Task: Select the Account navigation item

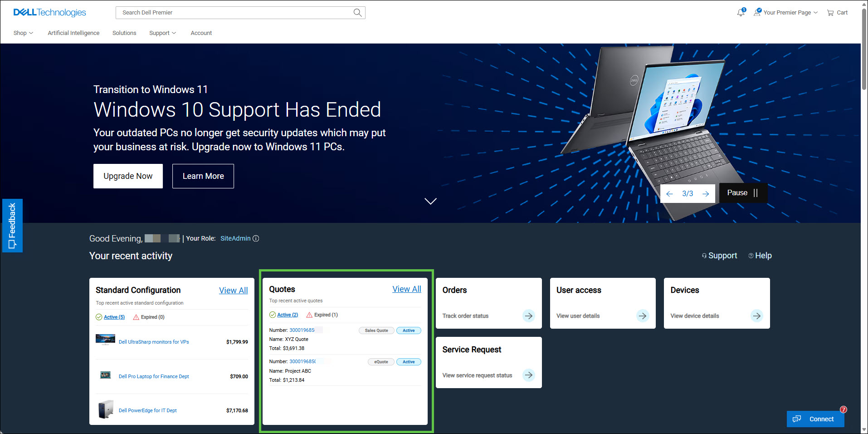Action: tap(201, 33)
